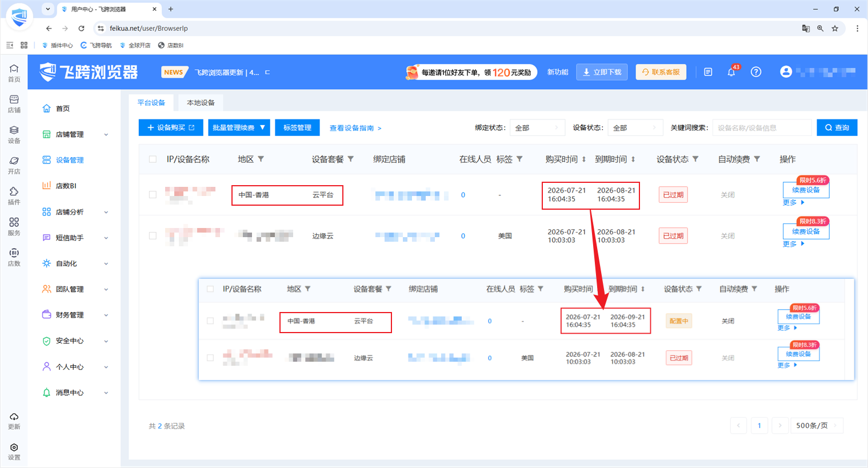Image resolution: width=868 pixels, height=468 pixels.
Task: Tick the 边缘云 row checkbox in the upper table
Action: click(153, 236)
